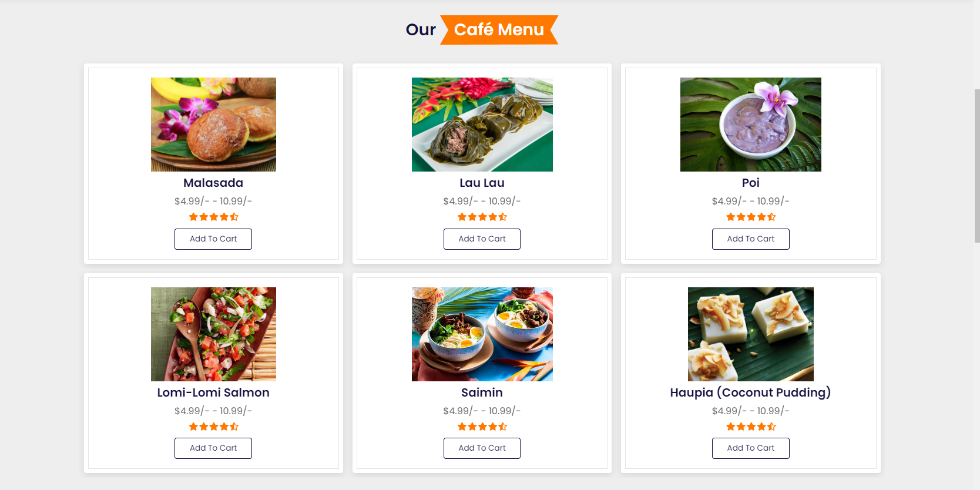980x490 pixels.
Task: Add Lomi-Lomi Salmon to the cart
Action: point(213,448)
